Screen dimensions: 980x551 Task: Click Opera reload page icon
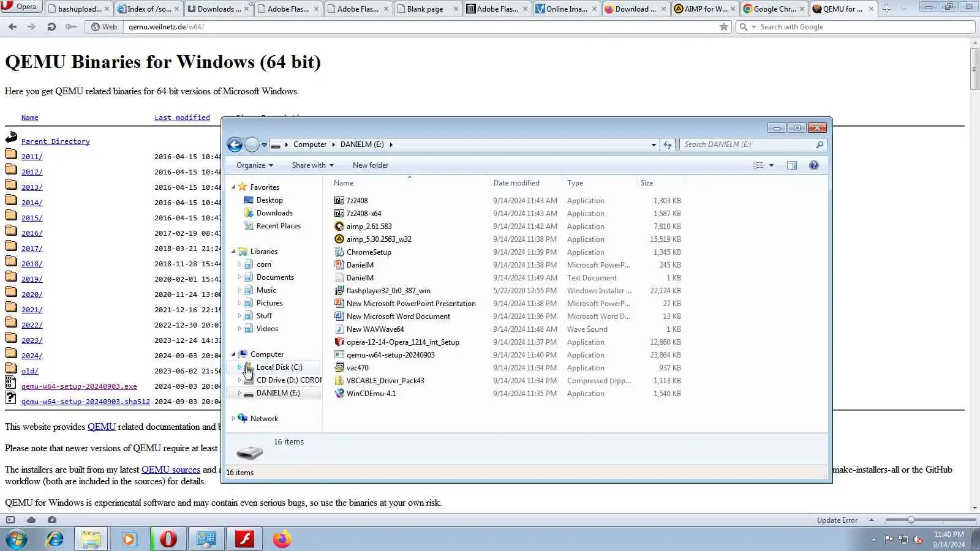point(51,27)
